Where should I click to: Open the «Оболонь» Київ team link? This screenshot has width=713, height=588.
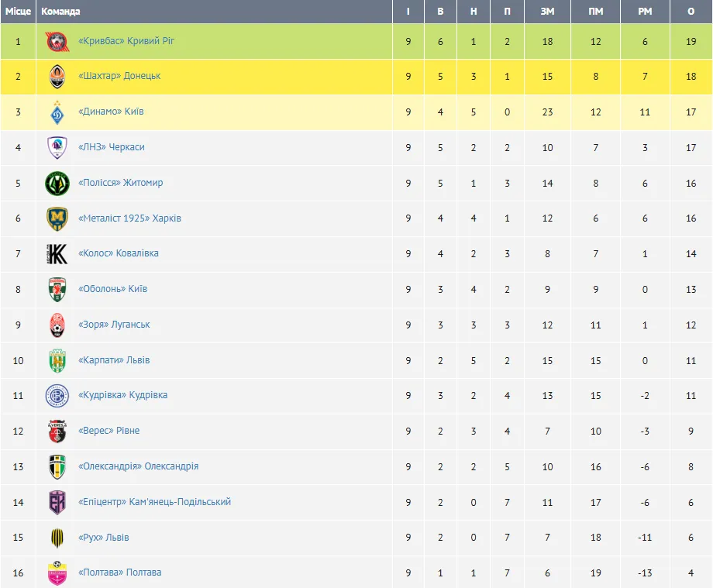(x=112, y=289)
